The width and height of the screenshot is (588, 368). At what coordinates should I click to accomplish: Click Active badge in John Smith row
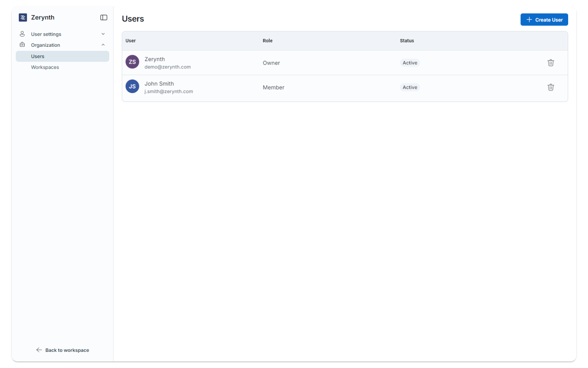tap(410, 87)
